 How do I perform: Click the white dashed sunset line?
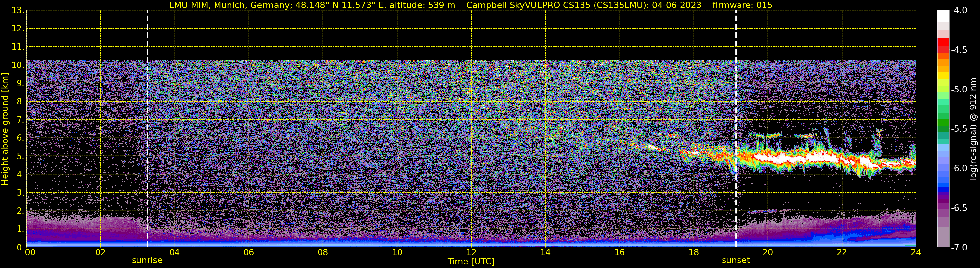coord(736,129)
